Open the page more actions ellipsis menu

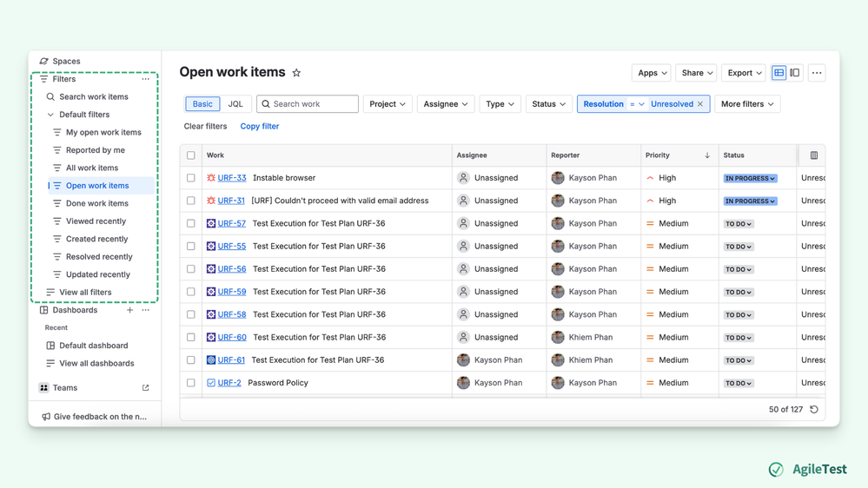817,72
